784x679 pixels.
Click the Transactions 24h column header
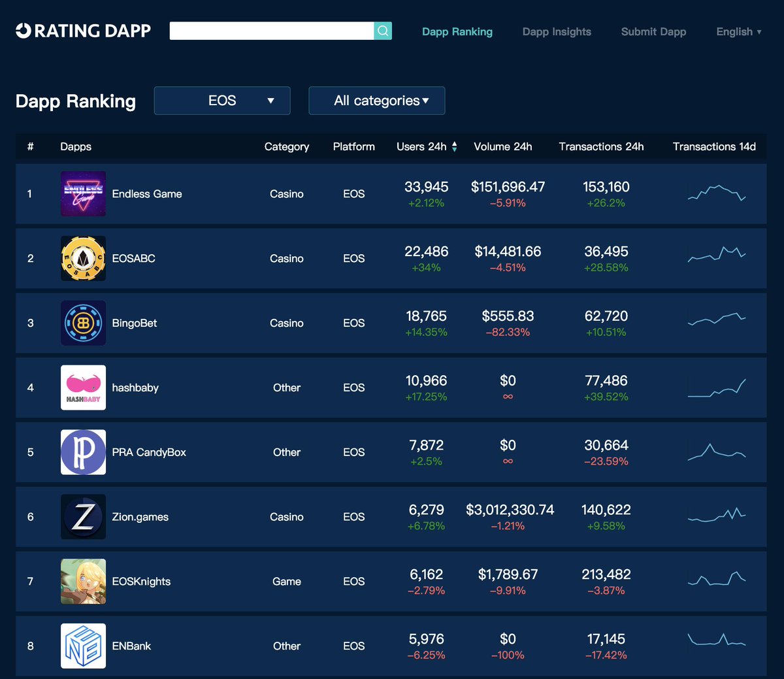pos(601,146)
